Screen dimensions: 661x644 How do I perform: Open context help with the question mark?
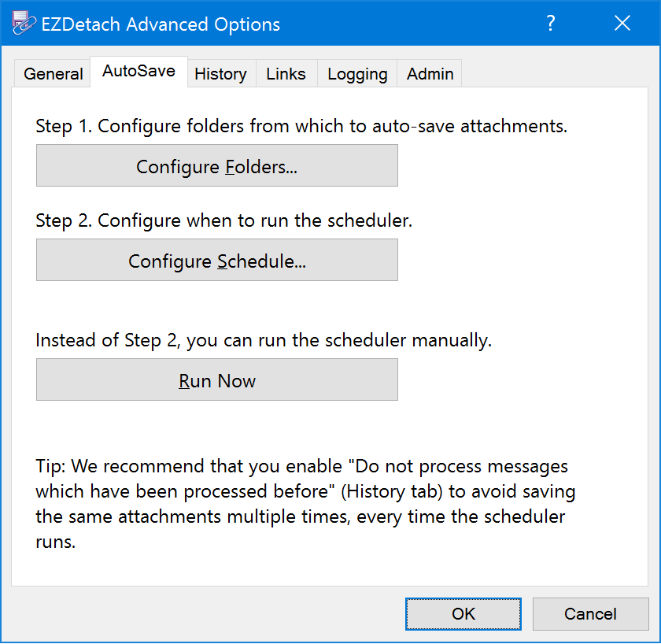551,23
